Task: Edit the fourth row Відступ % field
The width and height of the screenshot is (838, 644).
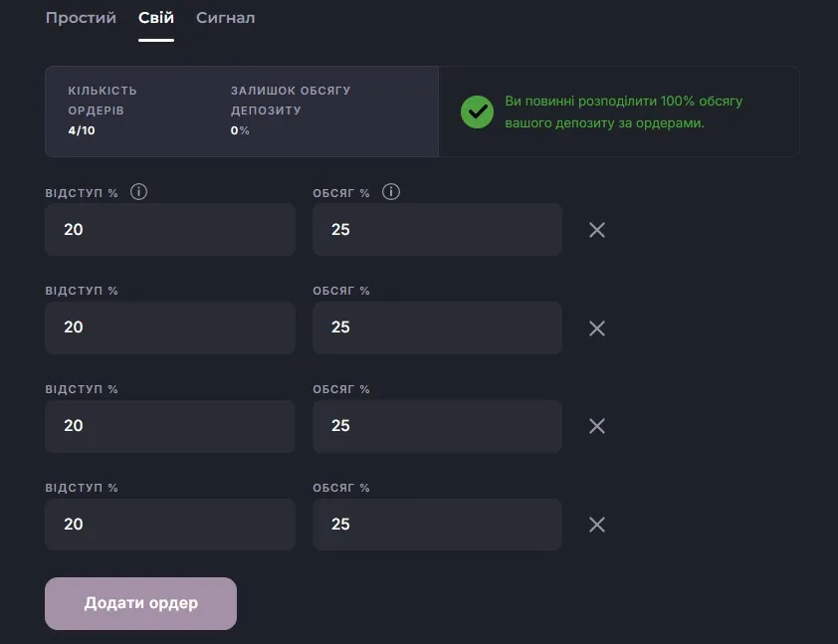Action: [170, 525]
